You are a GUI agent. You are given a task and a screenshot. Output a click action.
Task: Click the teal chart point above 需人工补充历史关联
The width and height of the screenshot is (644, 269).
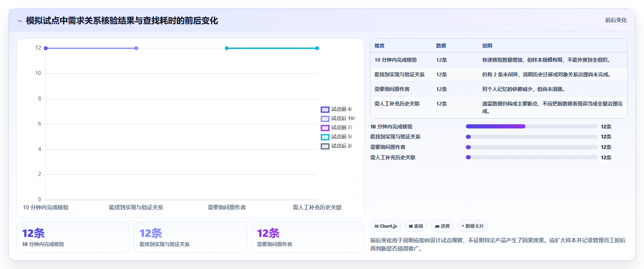click(317, 48)
